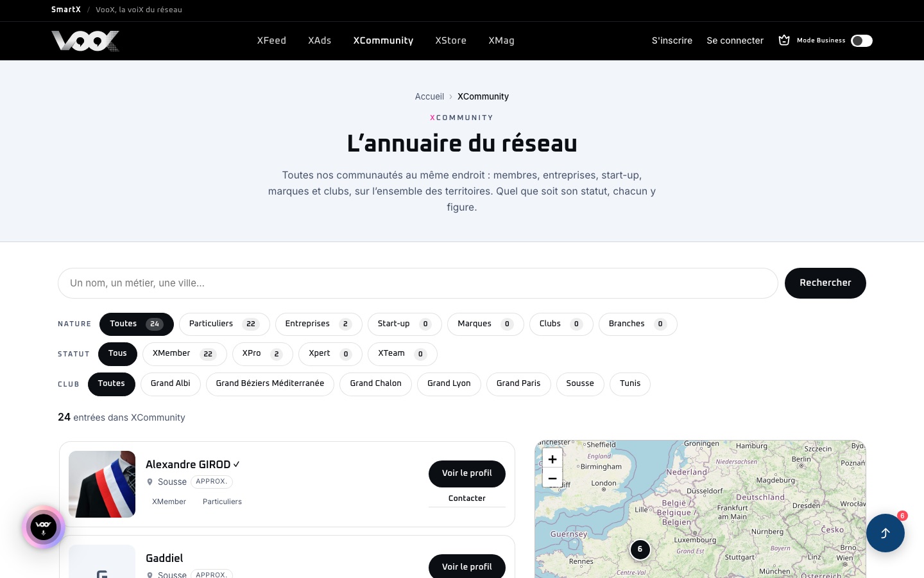The image size is (924, 578).
Task: Filter by Tunis club
Action: 630,384
